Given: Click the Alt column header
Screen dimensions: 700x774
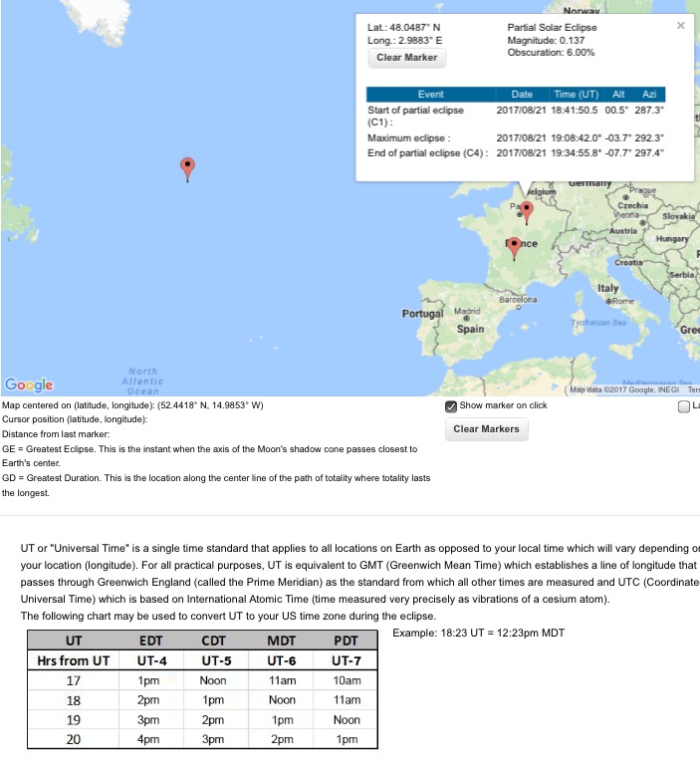Looking at the screenshot, I should click(618, 95).
